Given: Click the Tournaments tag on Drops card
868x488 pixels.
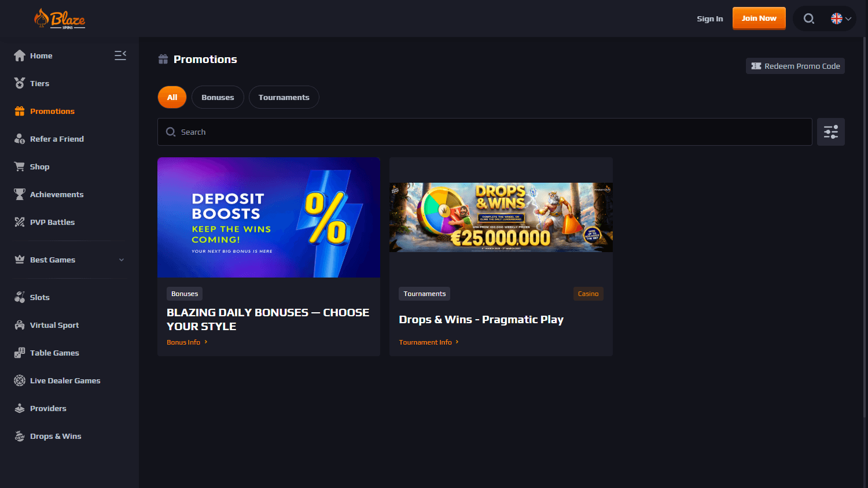Looking at the screenshot, I should [x=425, y=294].
